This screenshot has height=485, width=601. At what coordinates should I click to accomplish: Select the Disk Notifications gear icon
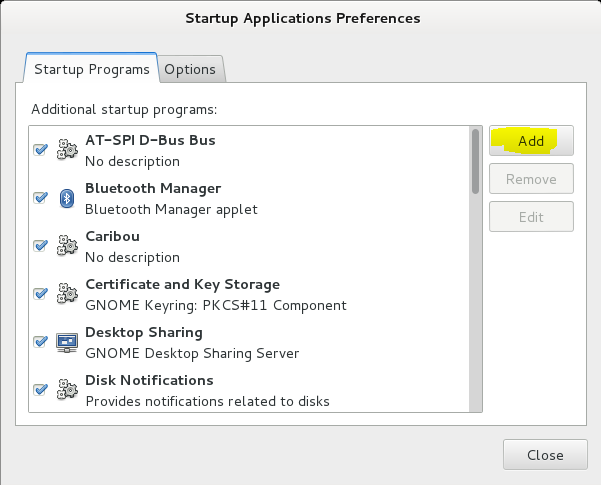(67, 390)
